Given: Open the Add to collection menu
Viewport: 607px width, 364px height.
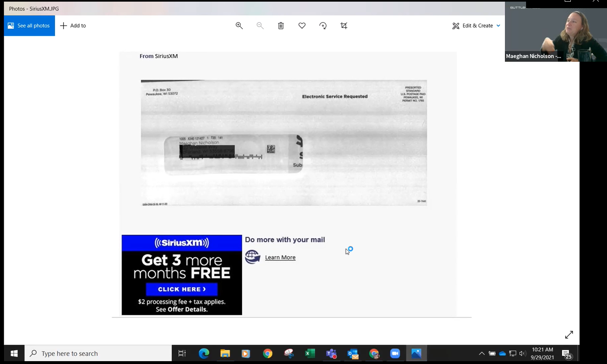Looking at the screenshot, I should click(x=73, y=25).
